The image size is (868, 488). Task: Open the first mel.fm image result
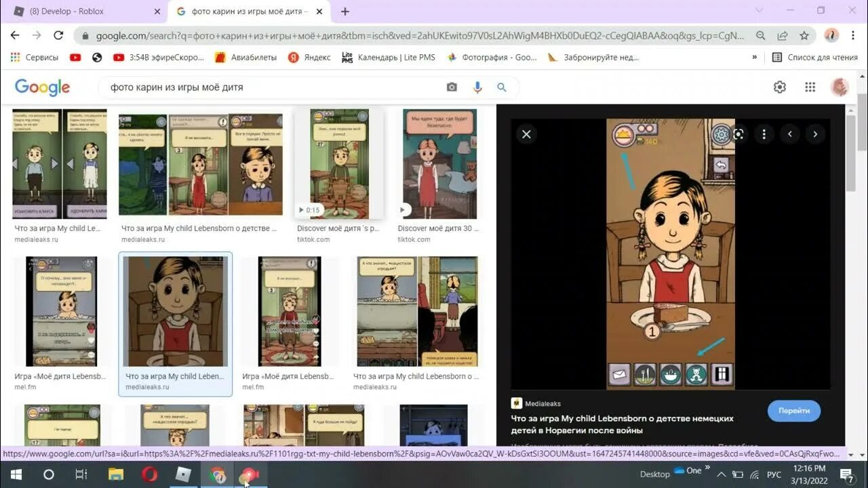tap(61, 311)
